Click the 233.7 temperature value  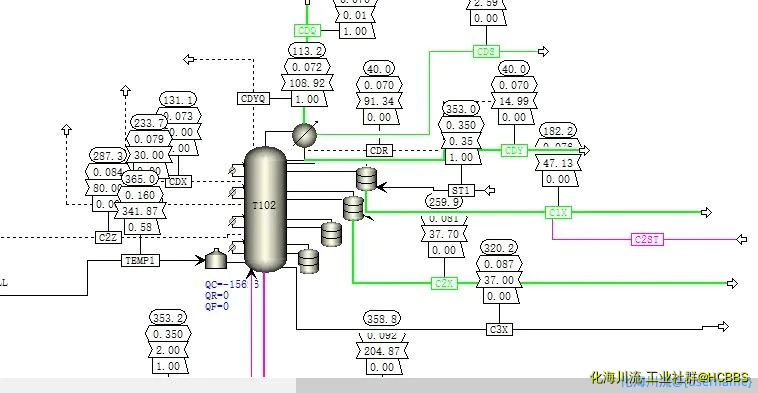[149, 123]
